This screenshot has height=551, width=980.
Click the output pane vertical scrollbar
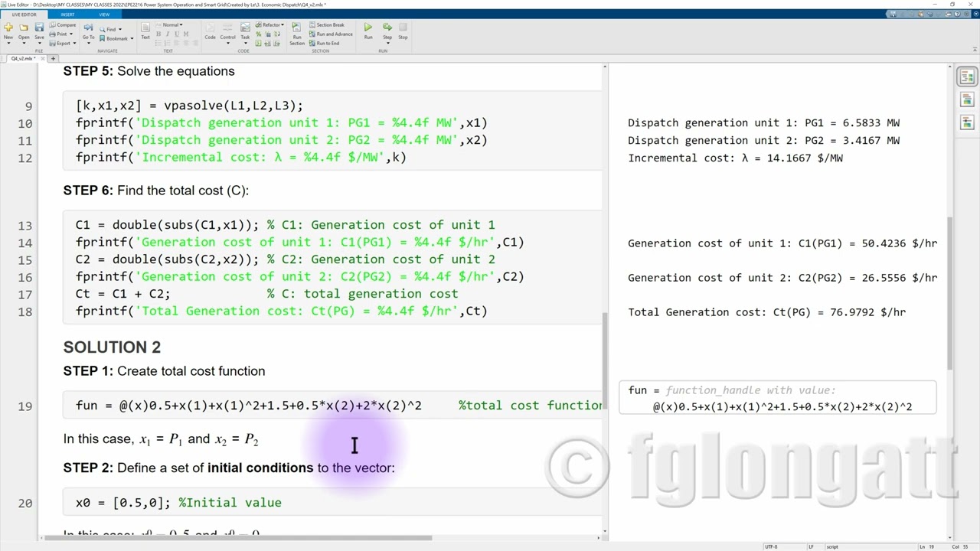click(x=950, y=292)
